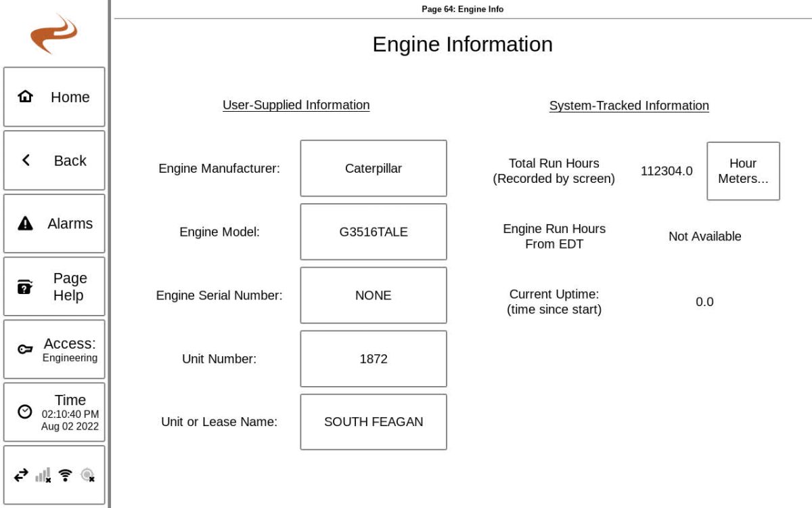This screenshot has width=812, height=508.
Task: Click the Access: Engineering panel
Action: (x=54, y=350)
